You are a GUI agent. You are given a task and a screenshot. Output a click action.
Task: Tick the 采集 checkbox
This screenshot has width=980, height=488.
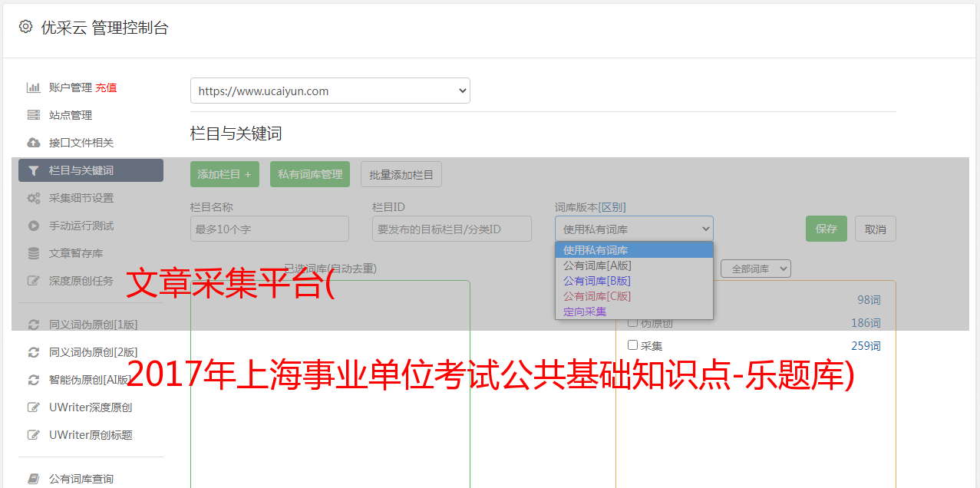click(633, 345)
